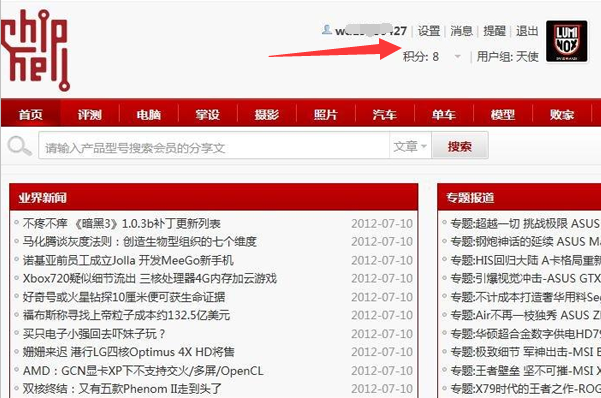This screenshot has height=398, width=601.
Task: Open 设置 settings link
Action: (x=429, y=31)
